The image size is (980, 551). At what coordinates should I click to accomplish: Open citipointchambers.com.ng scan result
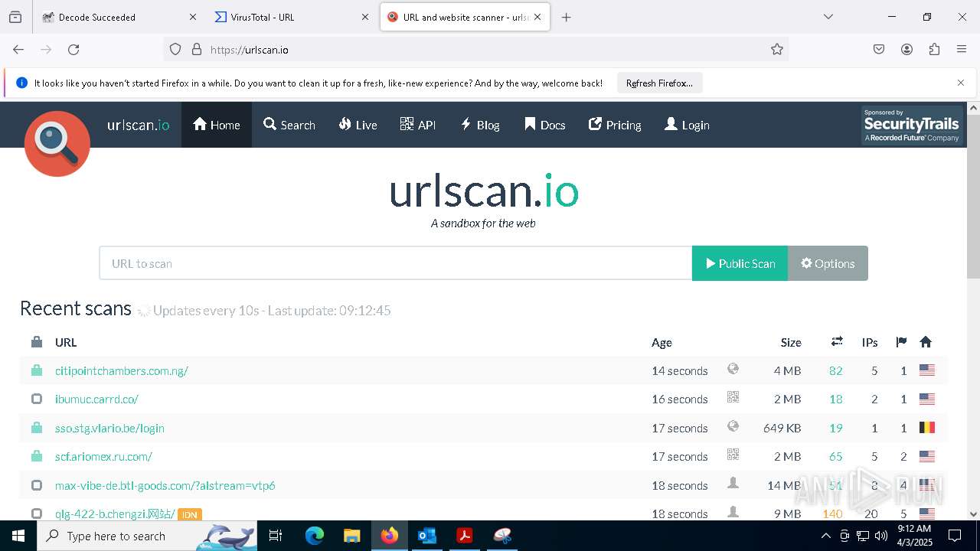click(122, 370)
